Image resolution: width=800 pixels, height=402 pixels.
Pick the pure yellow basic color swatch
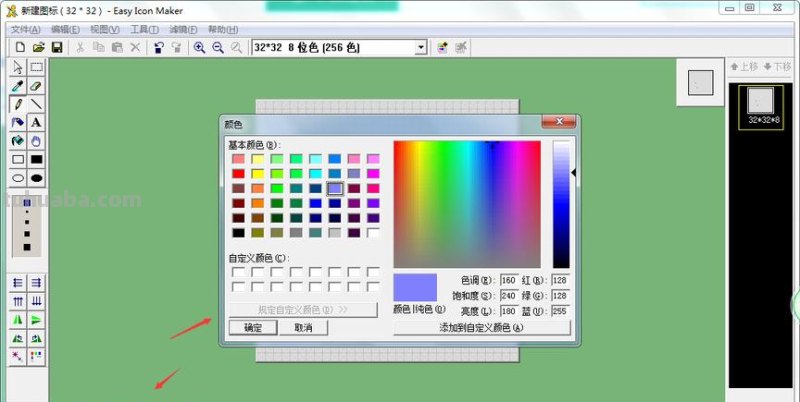[x=258, y=173]
